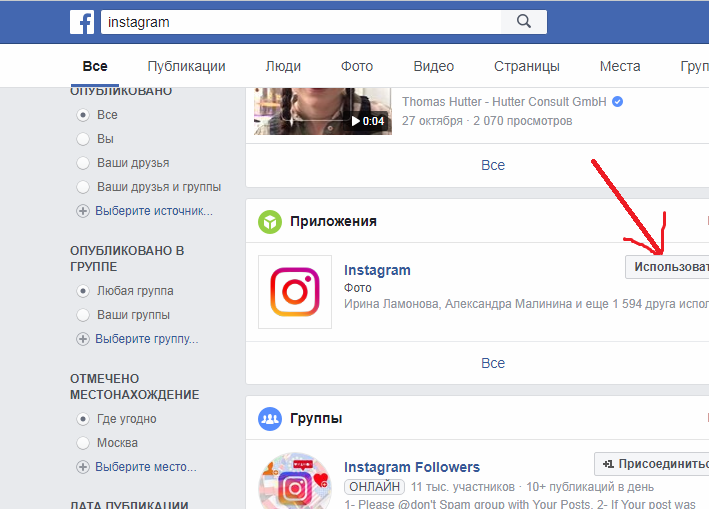This screenshot has width=709, height=509.
Task: Click the plus icon beside Выберите группу
Action: pyautogui.click(x=83, y=339)
